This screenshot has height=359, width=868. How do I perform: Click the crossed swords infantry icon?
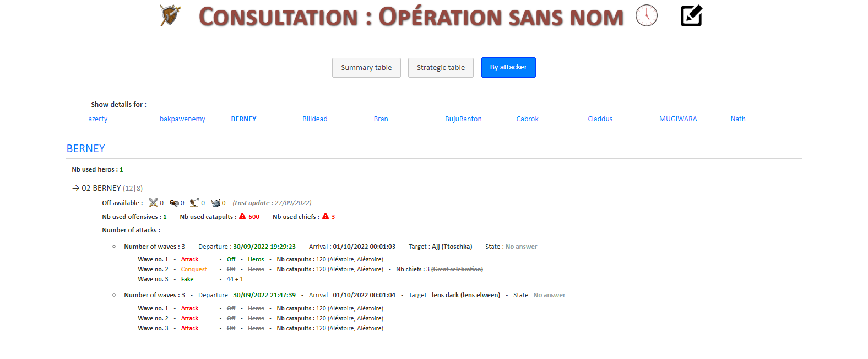[153, 203]
